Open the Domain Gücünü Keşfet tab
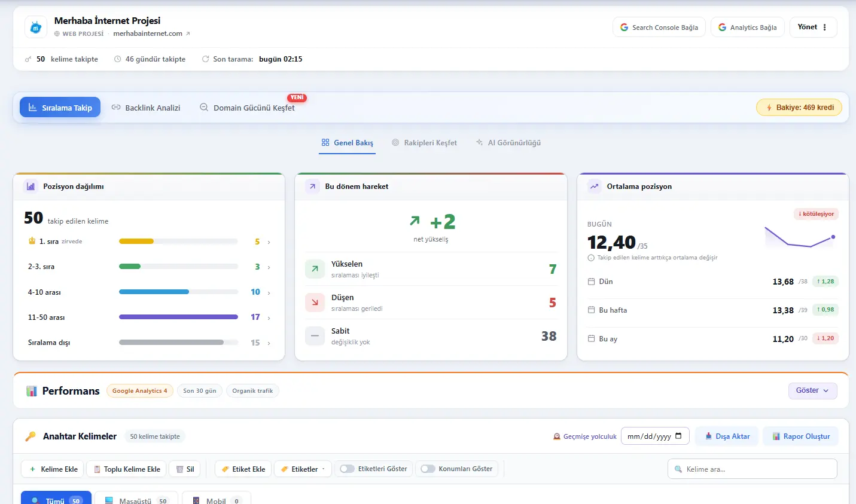The image size is (856, 504). pos(247,108)
